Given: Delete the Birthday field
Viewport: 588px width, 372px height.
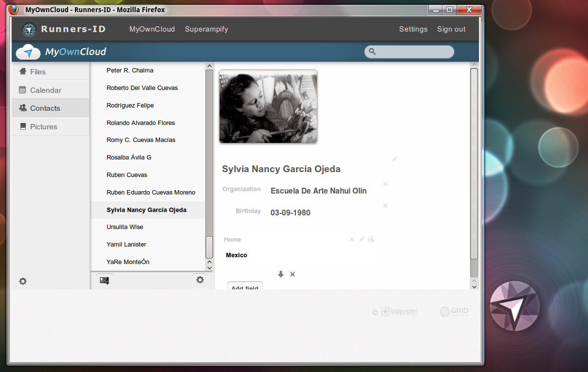Looking at the screenshot, I should 386,206.
